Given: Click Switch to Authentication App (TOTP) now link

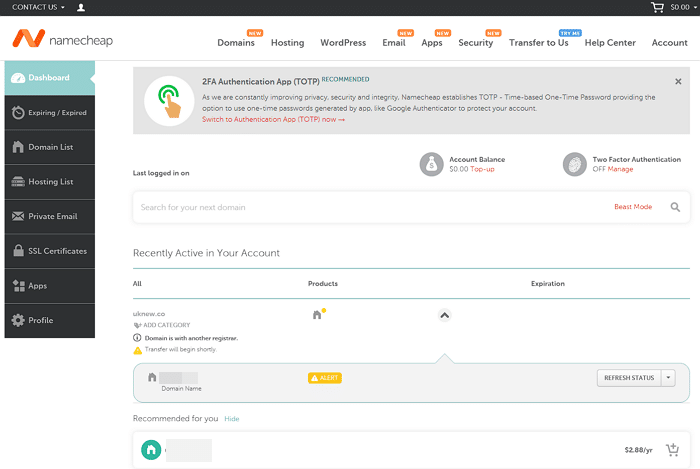Looking at the screenshot, I should coord(273,120).
